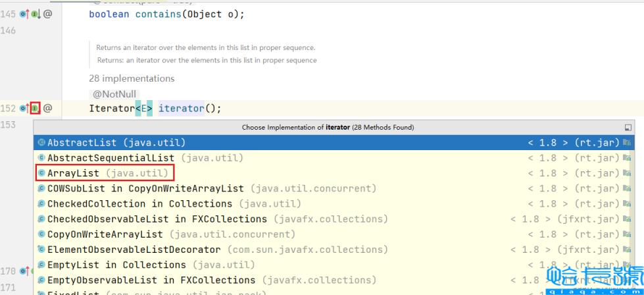
Task: Click the @ annotation gutter icon on line 152
Action: click(x=47, y=109)
